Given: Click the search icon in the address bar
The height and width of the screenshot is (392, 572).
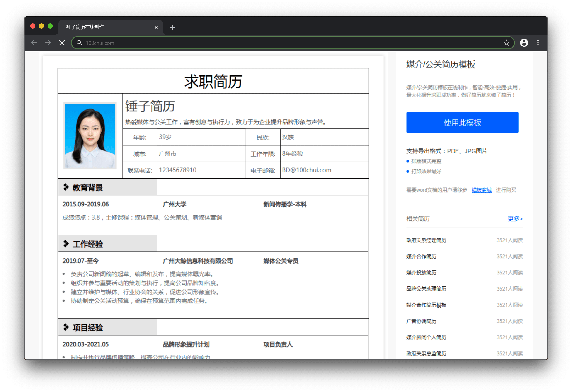Looking at the screenshot, I should tap(79, 43).
